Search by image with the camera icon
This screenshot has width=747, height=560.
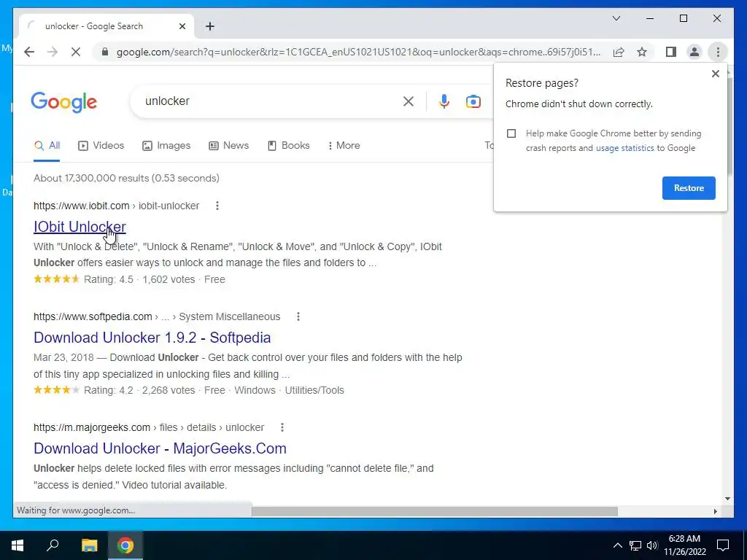pyautogui.click(x=473, y=101)
